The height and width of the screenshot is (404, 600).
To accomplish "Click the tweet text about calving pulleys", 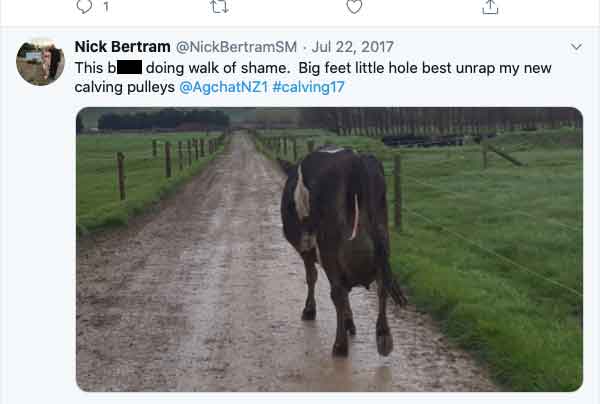I will [313, 77].
